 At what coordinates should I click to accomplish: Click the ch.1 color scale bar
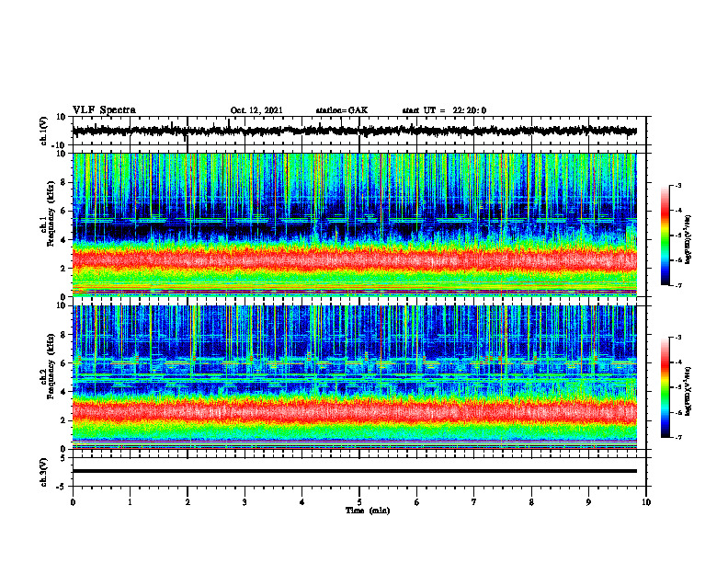click(x=665, y=236)
